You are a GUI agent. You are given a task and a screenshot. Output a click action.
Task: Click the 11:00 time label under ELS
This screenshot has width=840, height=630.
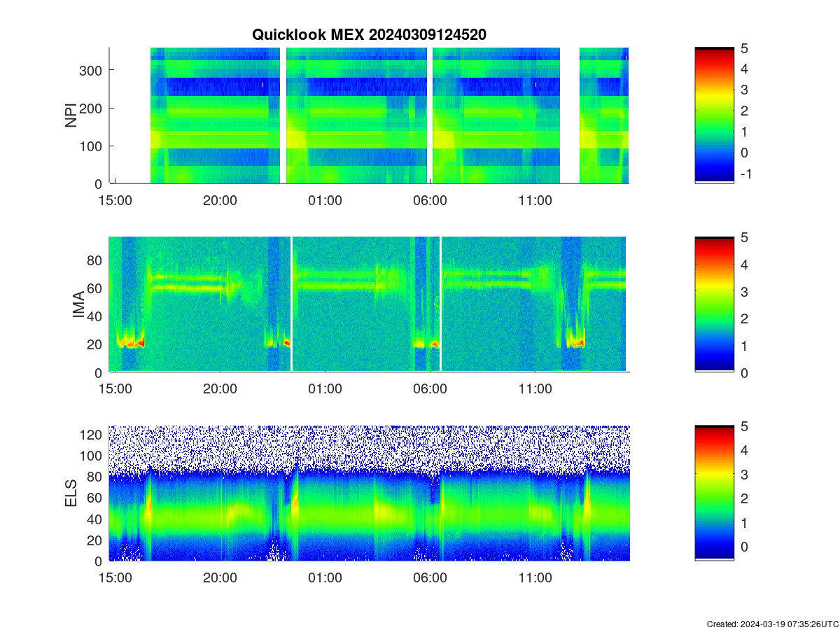coord(535,578)
